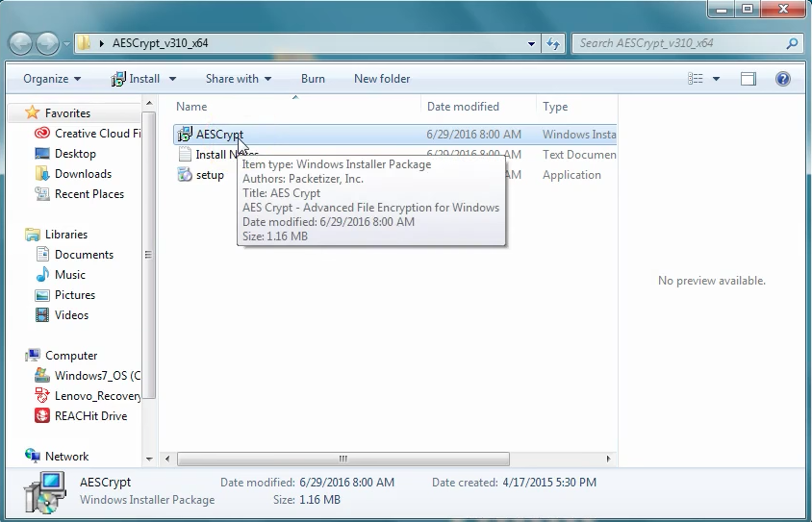Viewport: 812px width, 522px height.
Task: Open Help with the question mark icon
Action: (782, 79)
